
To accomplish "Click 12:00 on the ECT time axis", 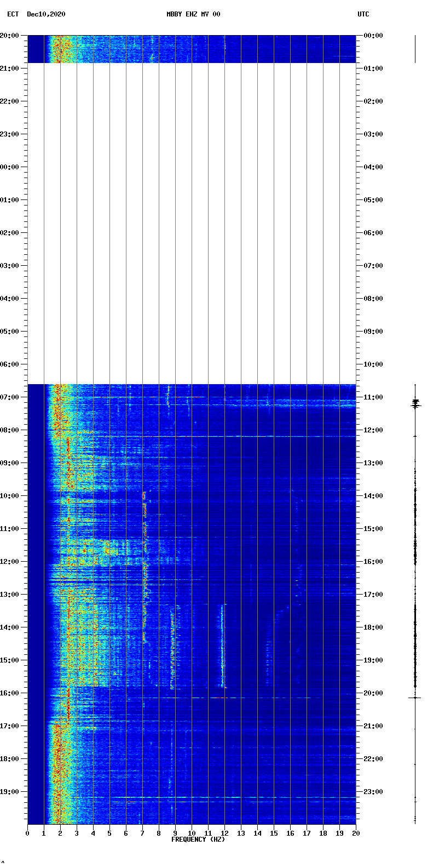I will (10, 562).
